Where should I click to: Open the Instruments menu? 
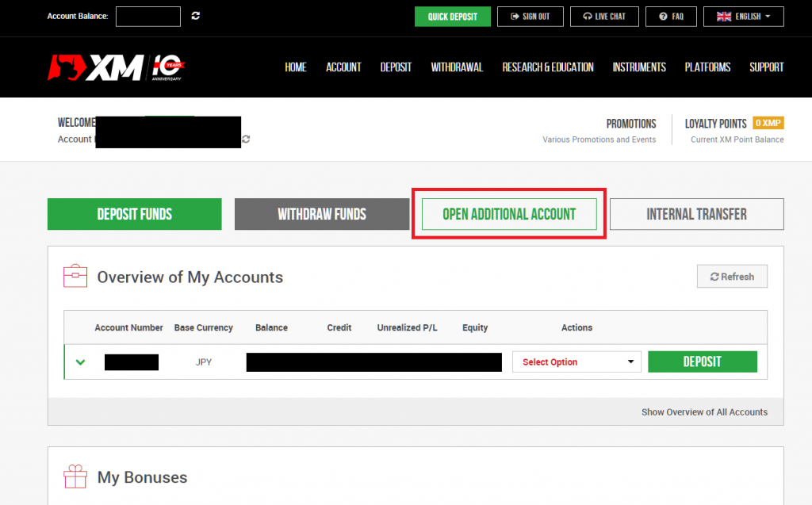pyautogui.click(x=639, y=67)
